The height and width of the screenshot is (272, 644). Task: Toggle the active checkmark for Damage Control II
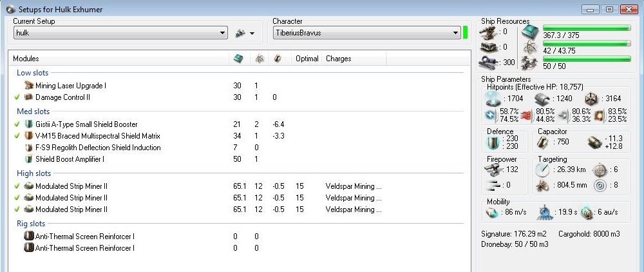(x=17, y=97)
